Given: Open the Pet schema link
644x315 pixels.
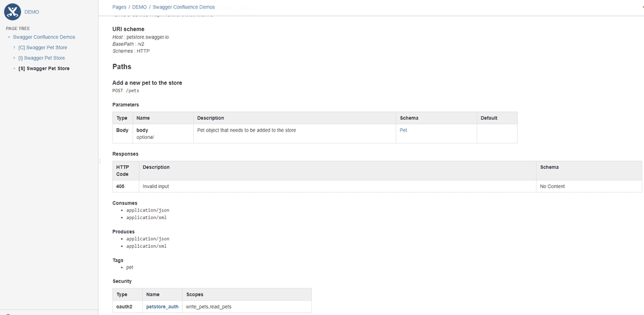Looking at the screenshot, I should (x=403, y=130).
